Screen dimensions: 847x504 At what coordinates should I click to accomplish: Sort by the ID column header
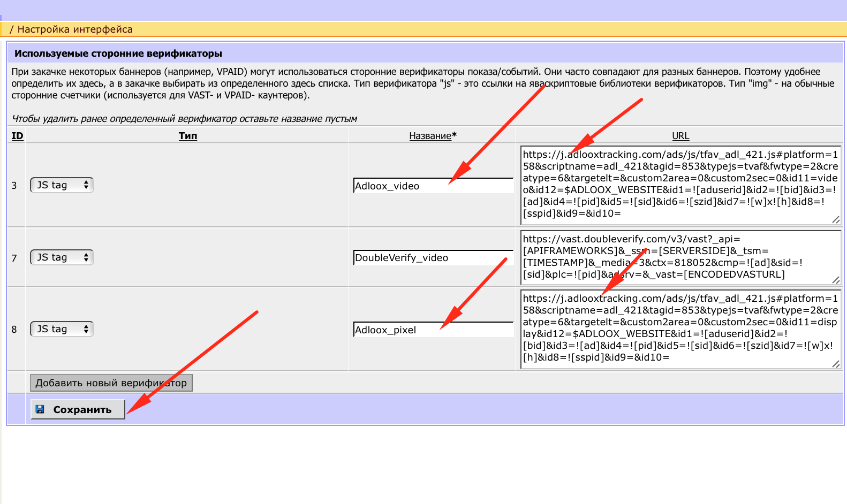point(18,136)
